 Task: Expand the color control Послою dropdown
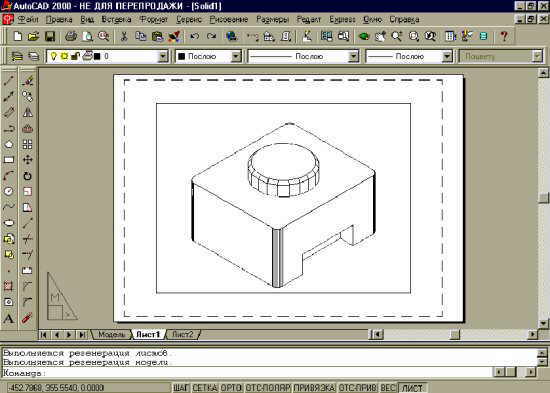click(236, 56)
